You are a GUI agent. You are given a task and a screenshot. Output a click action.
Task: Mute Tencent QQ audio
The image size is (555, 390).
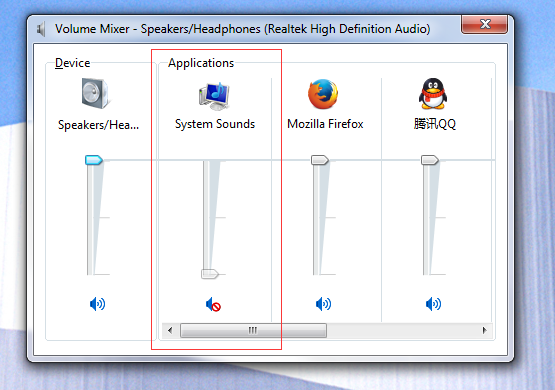coord(433,304)
